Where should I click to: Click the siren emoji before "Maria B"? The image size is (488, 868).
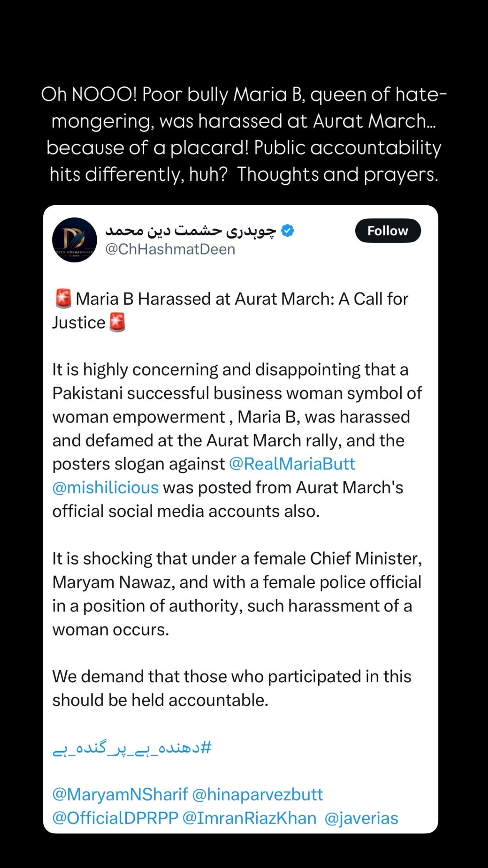(63, 299)
